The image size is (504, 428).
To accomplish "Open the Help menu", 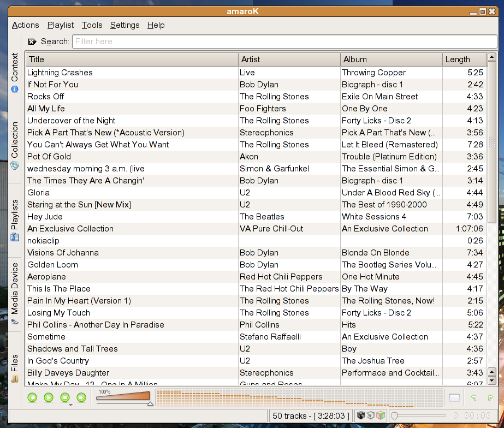I will click(156, 25).
